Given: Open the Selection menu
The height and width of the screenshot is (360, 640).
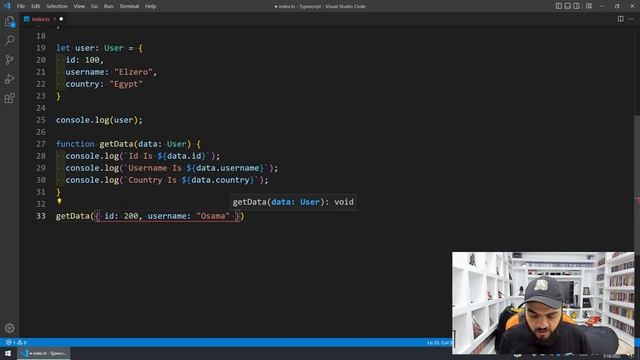Looking at the screenshot, I should pos(57,6).
